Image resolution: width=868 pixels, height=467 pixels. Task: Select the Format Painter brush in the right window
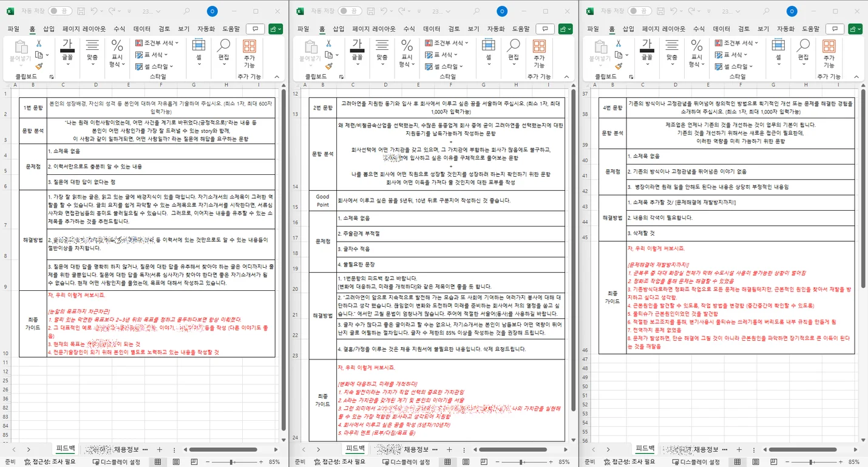point(618,66)
